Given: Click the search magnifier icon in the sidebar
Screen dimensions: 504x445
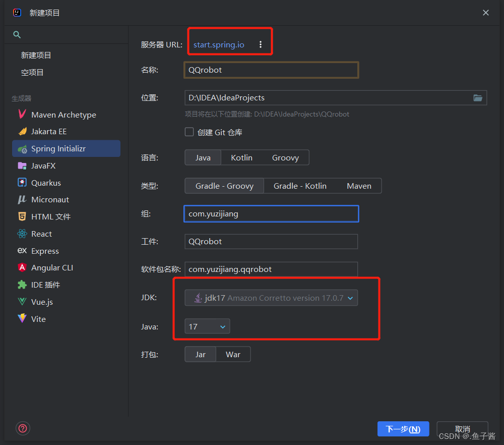Looking at the screenshot, I should [17, 34].
